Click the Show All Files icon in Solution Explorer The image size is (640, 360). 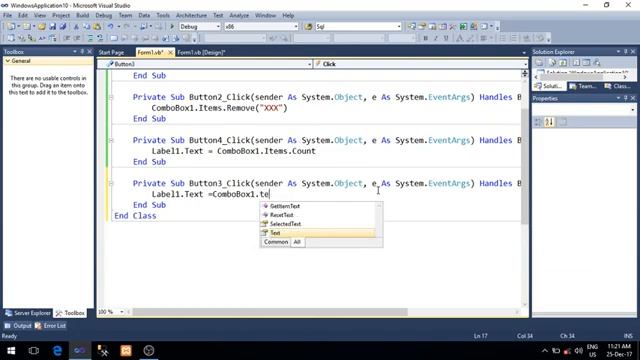pos(552,62)
